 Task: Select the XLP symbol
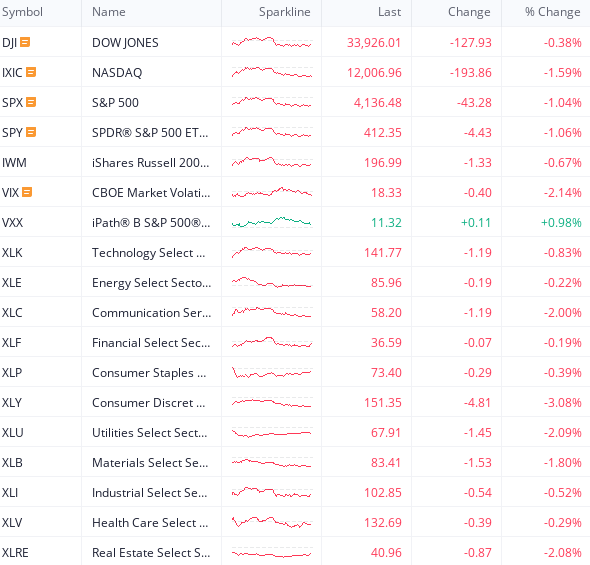[12, 372]
